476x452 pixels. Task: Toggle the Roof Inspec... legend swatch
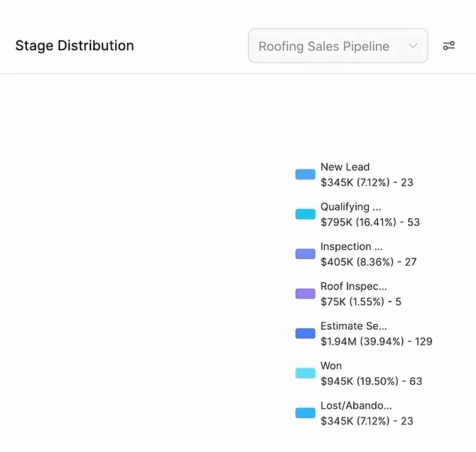(x=305, y=294)
